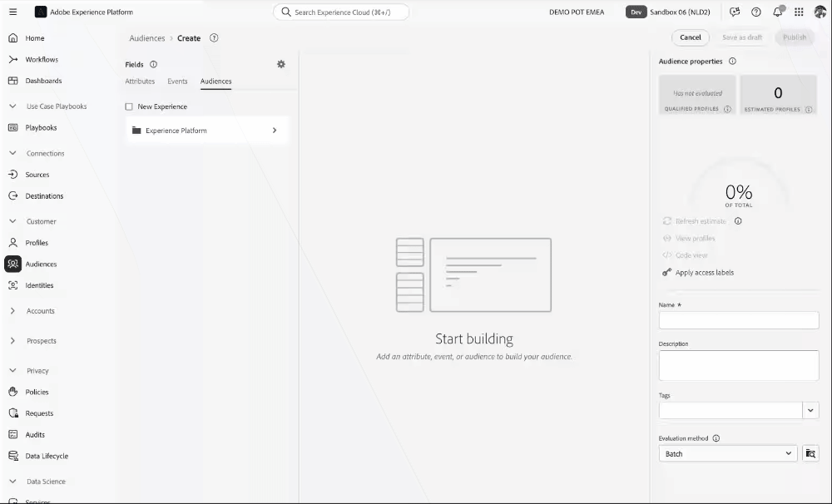Open Destinations in sidebar

(44, 195)
